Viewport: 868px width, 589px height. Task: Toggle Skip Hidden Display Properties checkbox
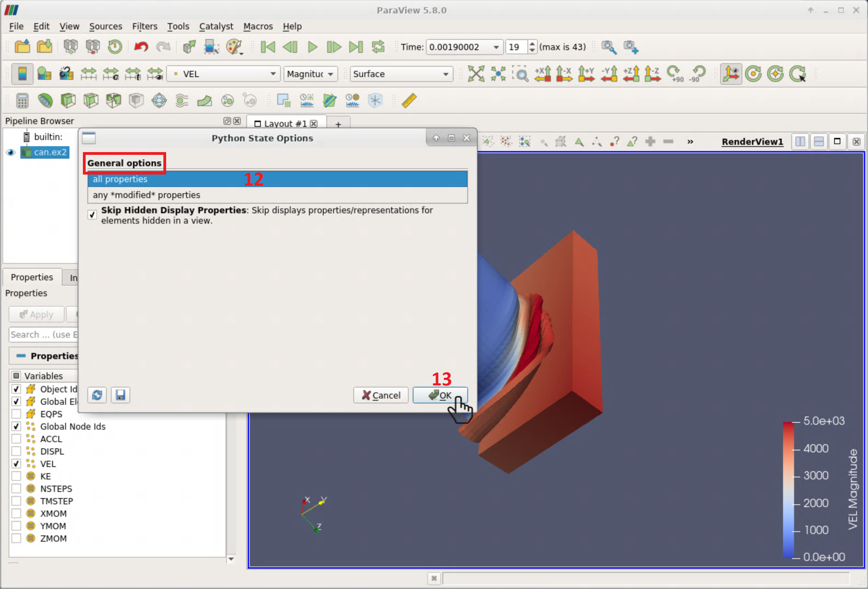92,215
